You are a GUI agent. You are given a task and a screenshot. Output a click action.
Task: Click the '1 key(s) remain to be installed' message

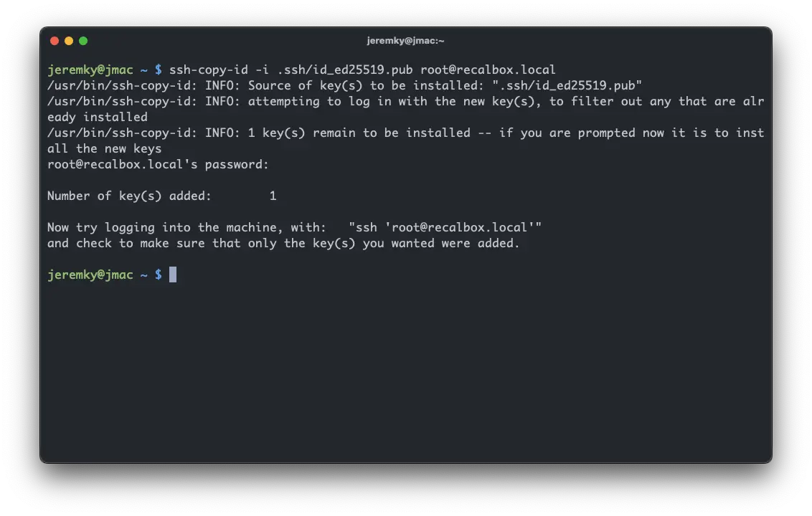coord(359,133)
